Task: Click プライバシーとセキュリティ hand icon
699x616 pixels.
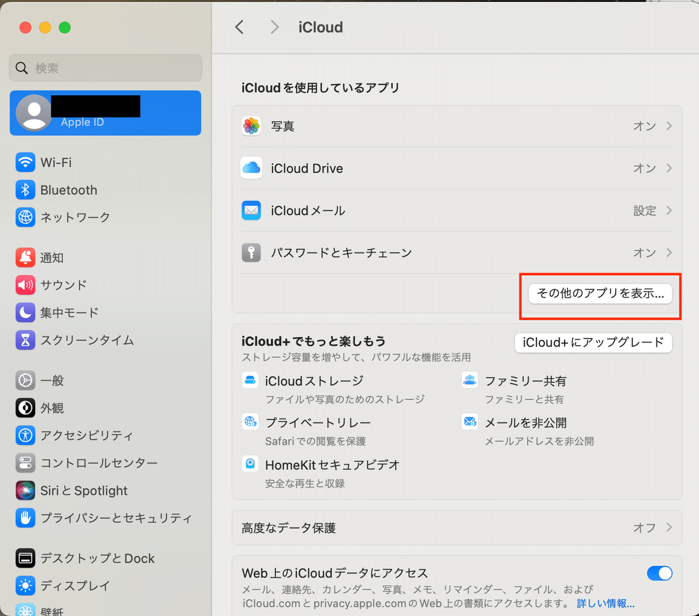Action: point(25,518)
